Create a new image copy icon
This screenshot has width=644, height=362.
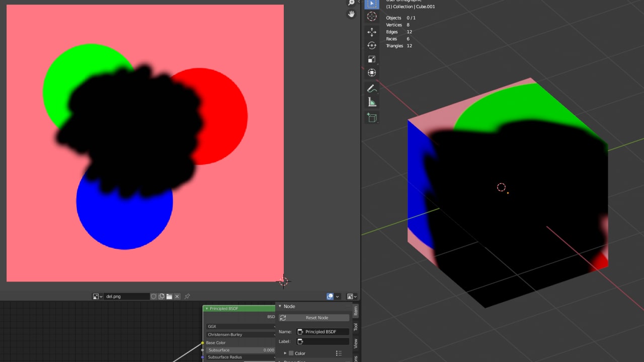click(x=162, y=297)
